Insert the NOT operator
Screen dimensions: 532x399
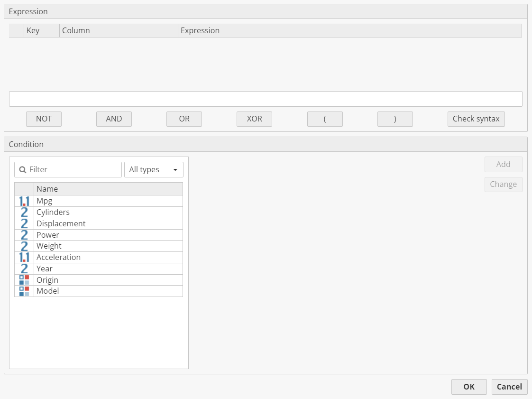(44, 119)
